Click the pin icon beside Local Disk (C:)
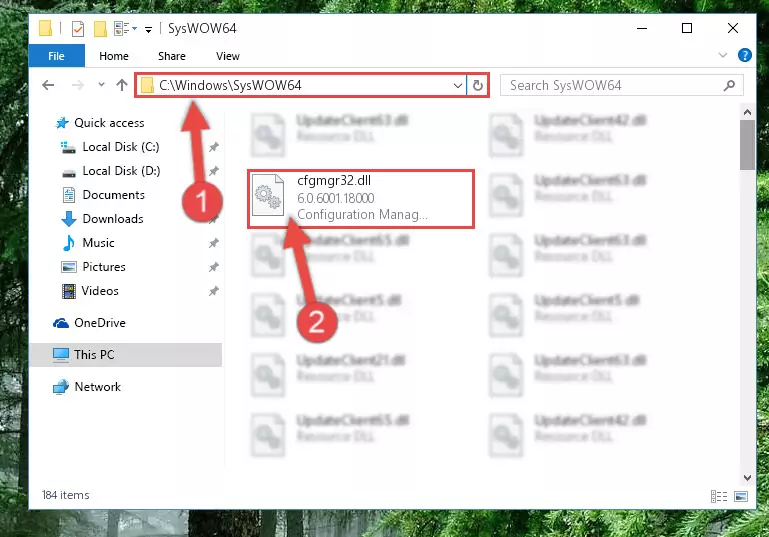This screenshot has height=537, width=769. click(213, 147)
